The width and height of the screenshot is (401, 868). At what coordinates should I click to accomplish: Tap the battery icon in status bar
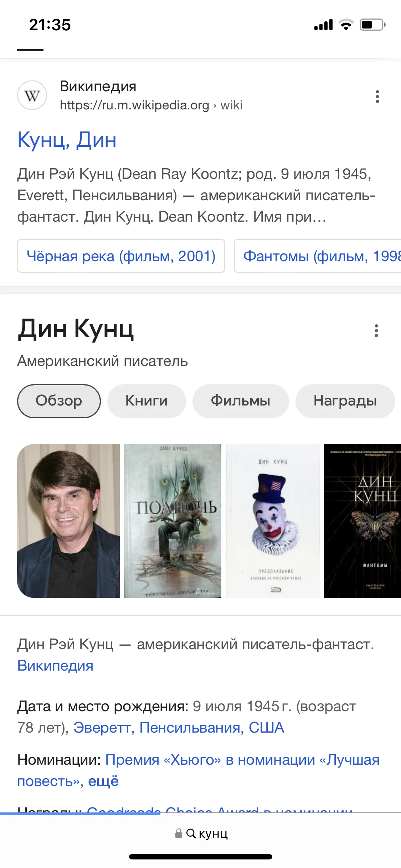(x=372, y=25)
